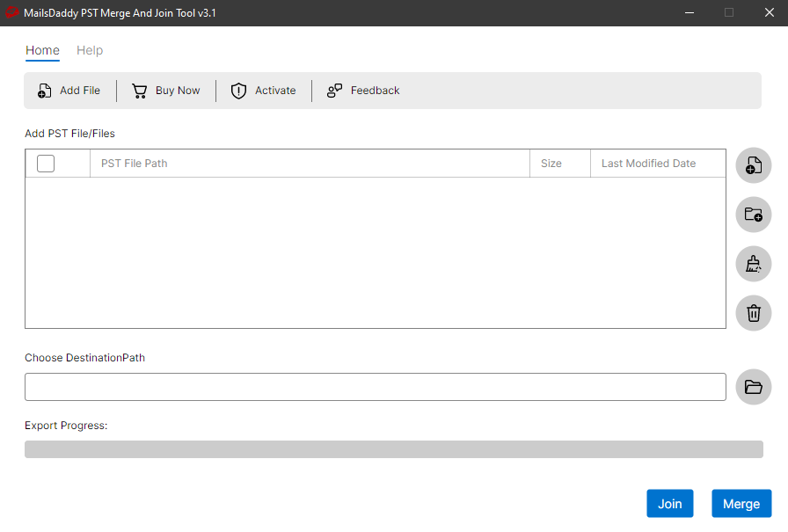This screenshot has width=788, height=532.
Task: Click the Last Modified Date column header
Action: (x=658, y=164)
